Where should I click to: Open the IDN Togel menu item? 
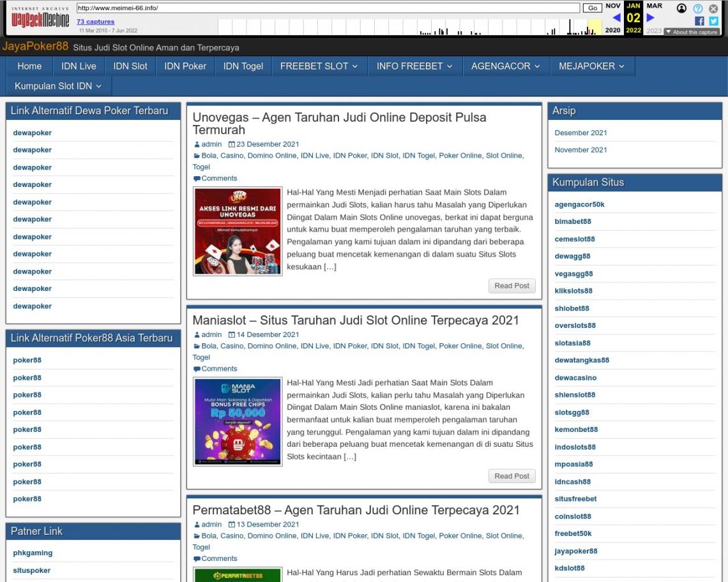pyautogui.click(x=243, y=66)
